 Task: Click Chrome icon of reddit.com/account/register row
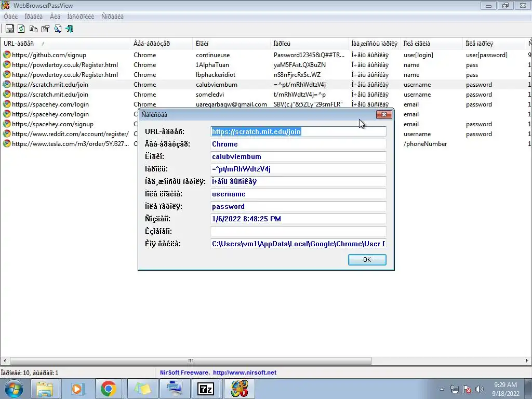tap(6, 134)
